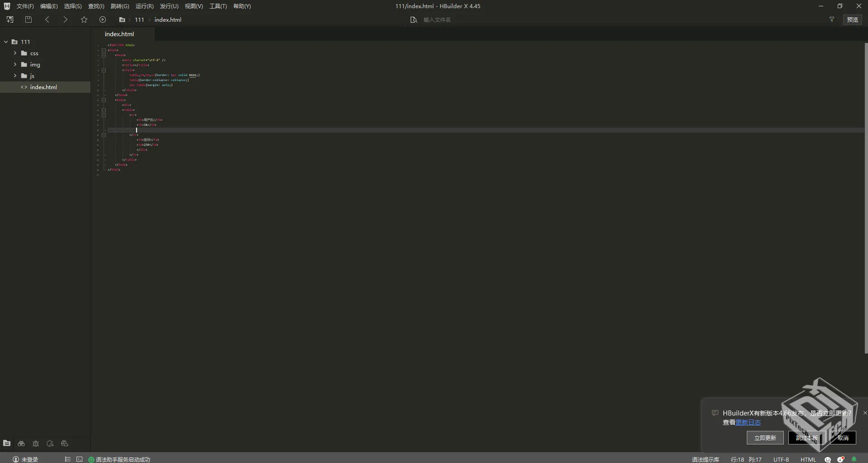The height and width of the screenshot is (463, 868).
Task: Open the 工具(T) menu
Action: click(x=218, y=6)
